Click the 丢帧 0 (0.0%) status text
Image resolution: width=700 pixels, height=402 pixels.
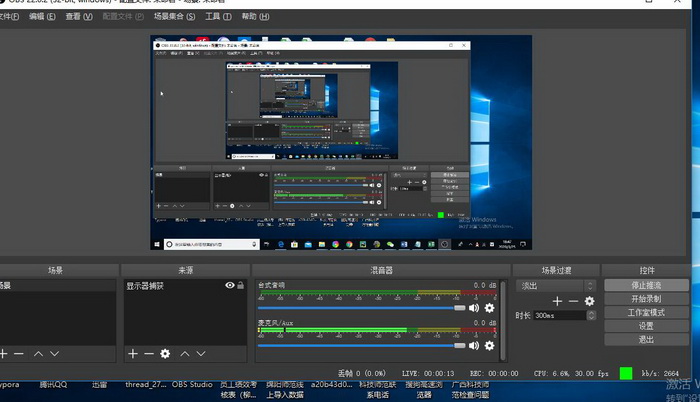coord(362,373)
